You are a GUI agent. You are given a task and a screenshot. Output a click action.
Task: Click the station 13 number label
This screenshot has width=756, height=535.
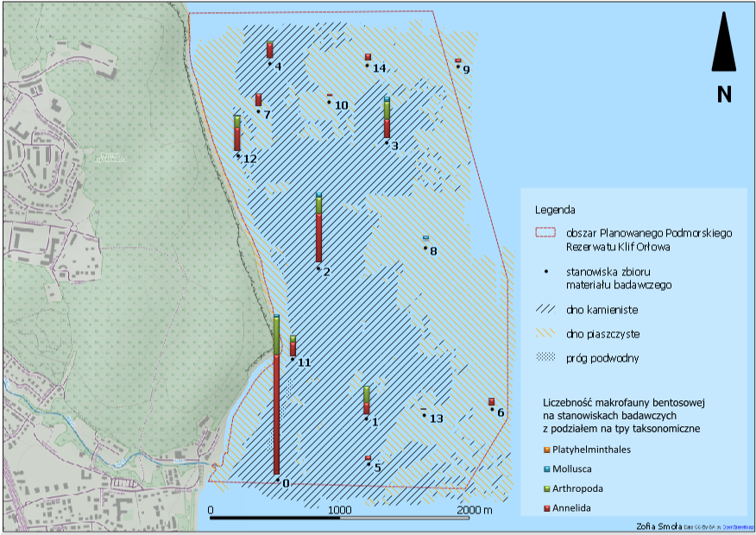(x=437, y=419)
